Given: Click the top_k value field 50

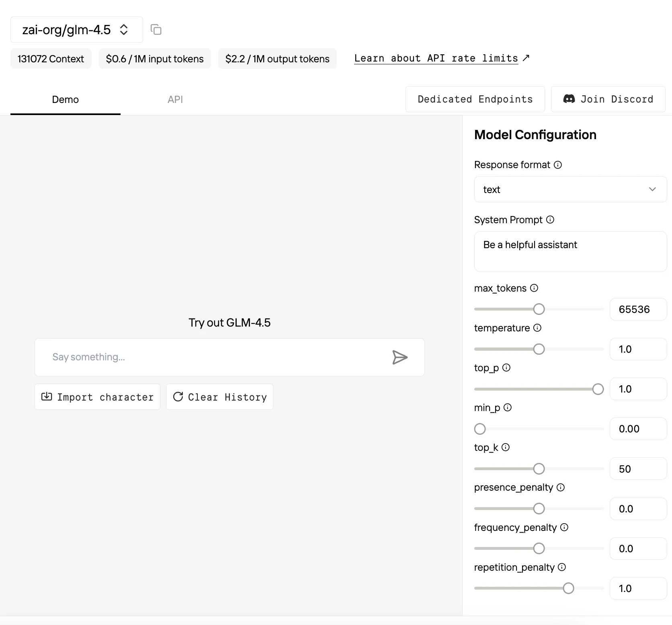Looking at the screenshot, I should tap(638, 469).
